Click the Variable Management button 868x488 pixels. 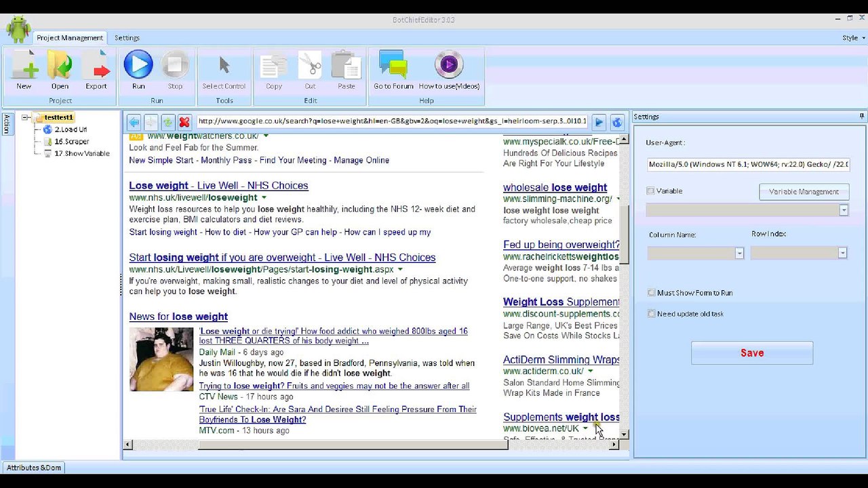click(804, 192)
